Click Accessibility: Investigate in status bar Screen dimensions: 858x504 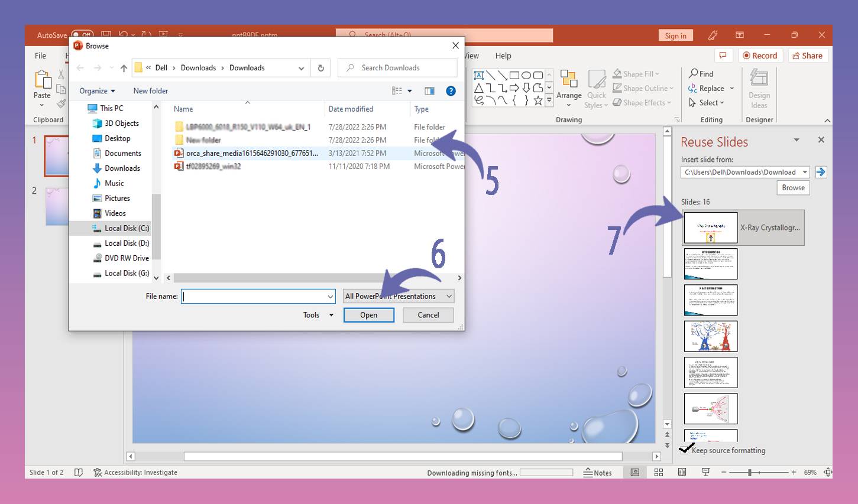click(135, 473)
